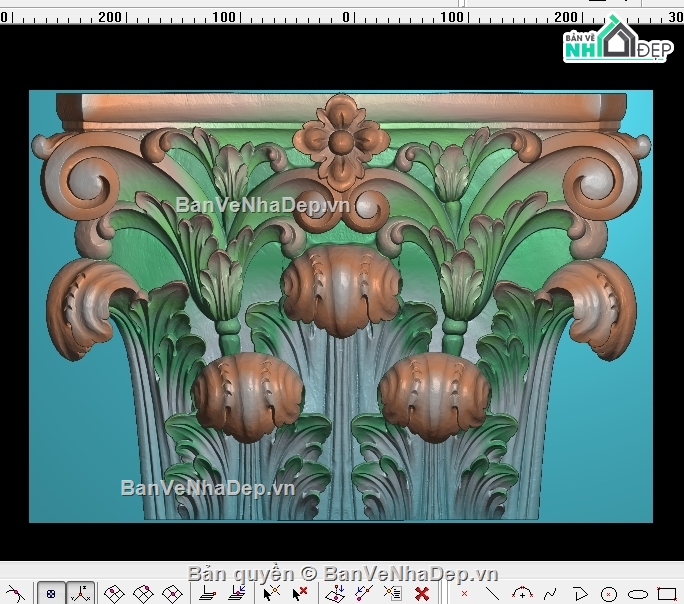Select the polygon drawing tool
Image resolution: width=684 pixels, height=604 pixels.
[x=579, y=594]
